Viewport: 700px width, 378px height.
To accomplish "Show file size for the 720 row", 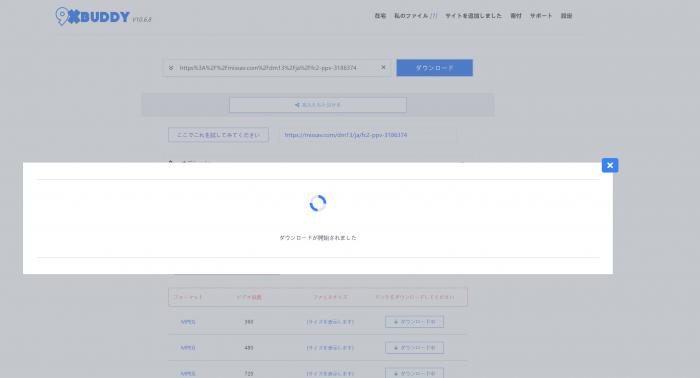I will coord(330,374).
